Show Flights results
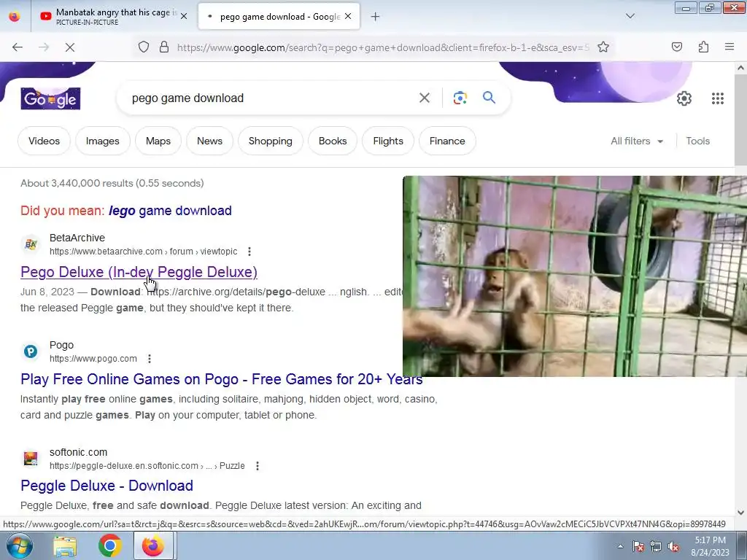747x560 pixels. [388, 141]
